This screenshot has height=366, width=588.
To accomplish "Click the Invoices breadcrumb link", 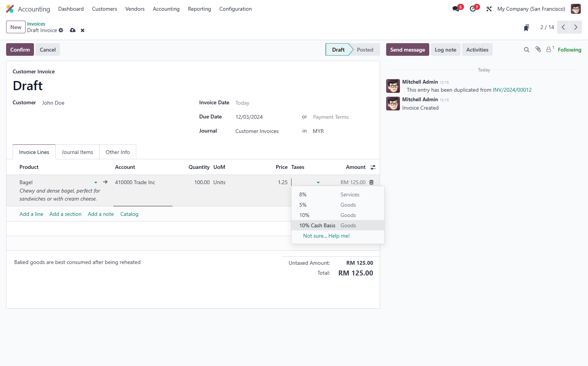I will coord(36,24).
